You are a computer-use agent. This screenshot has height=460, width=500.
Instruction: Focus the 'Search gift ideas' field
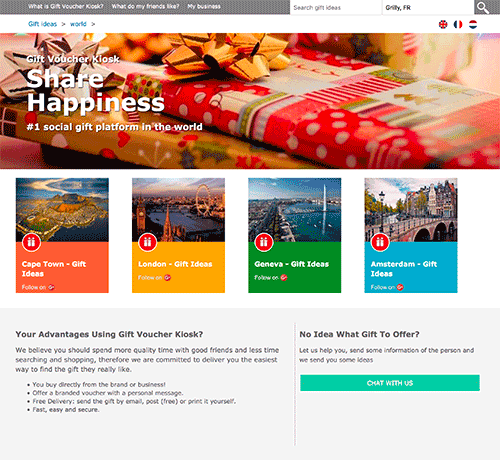(335, 7)
